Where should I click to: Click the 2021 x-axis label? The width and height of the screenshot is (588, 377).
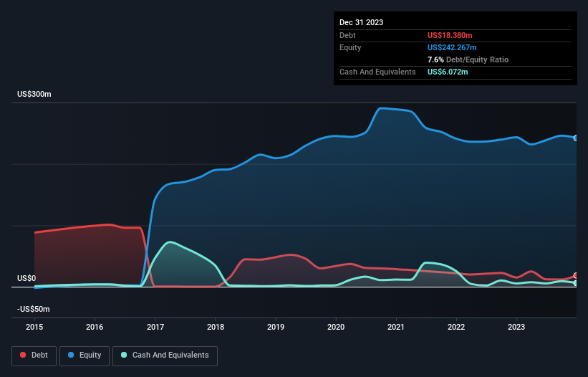(396, 327)
